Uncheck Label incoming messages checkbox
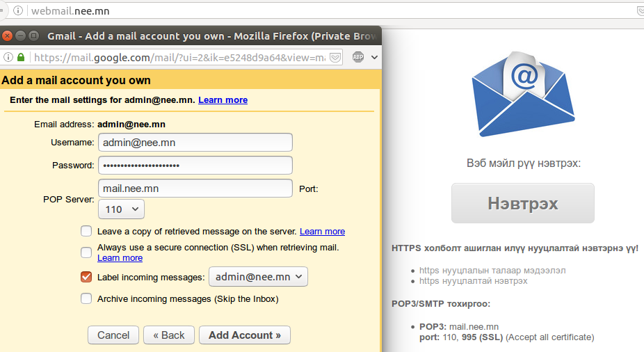 click(86, 278)
